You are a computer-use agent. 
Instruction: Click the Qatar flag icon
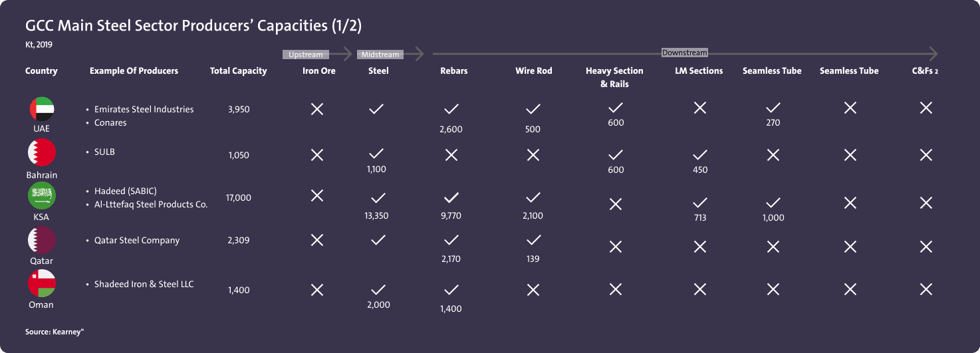click(x=41, y=240)
